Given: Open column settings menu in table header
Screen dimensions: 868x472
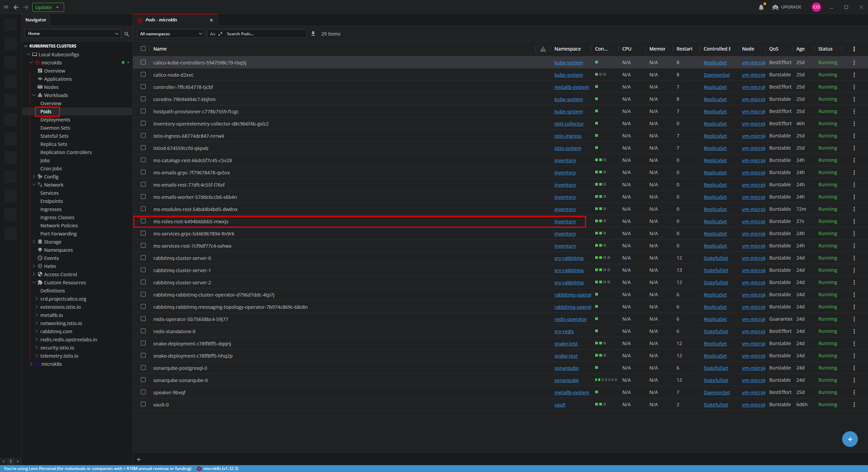Looking at the screenshot, I should pos(854,49).
